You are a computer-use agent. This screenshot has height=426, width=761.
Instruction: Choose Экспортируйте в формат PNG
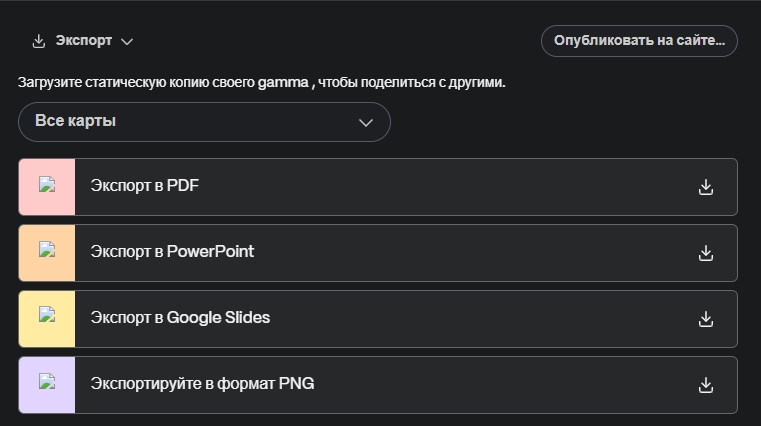click(x=202, y=384)
